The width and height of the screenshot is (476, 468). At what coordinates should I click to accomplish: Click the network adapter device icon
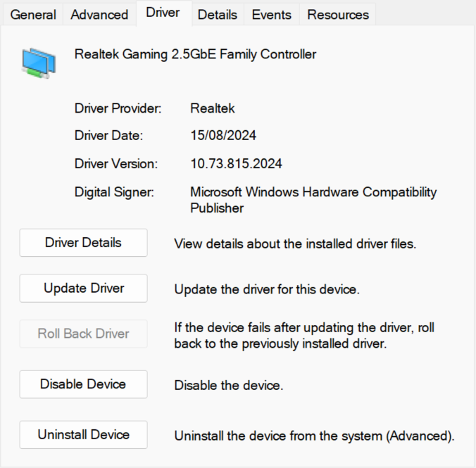[x=39, y=63]
